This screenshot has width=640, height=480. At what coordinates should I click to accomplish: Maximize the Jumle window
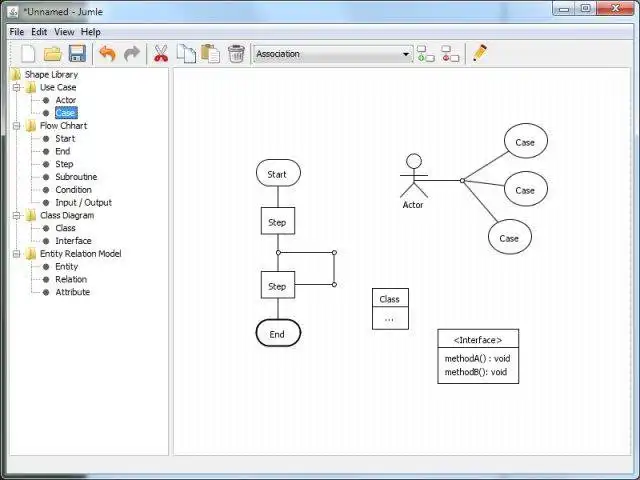click(585, 9)
